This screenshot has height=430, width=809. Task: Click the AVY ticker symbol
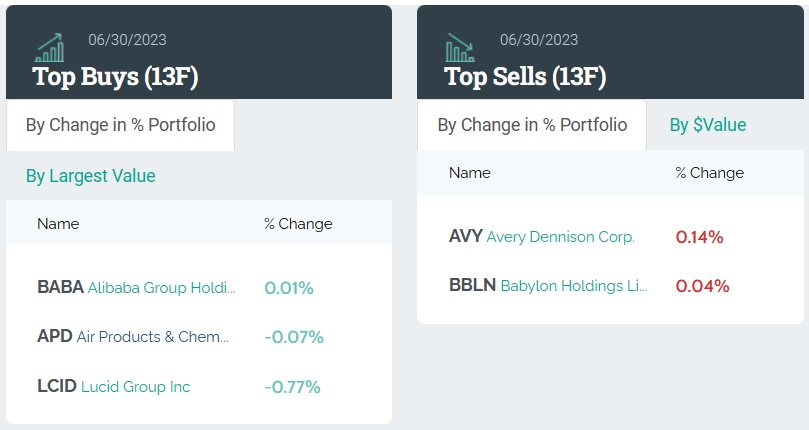coord(466,237)
